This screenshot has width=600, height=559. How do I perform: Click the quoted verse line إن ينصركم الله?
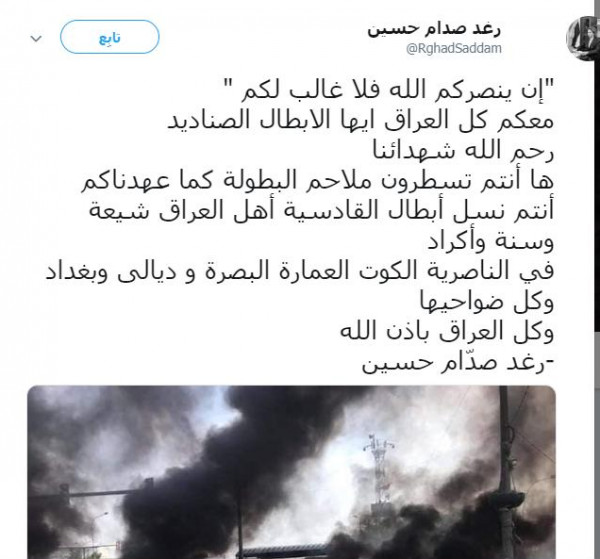[x=397, y=91]
